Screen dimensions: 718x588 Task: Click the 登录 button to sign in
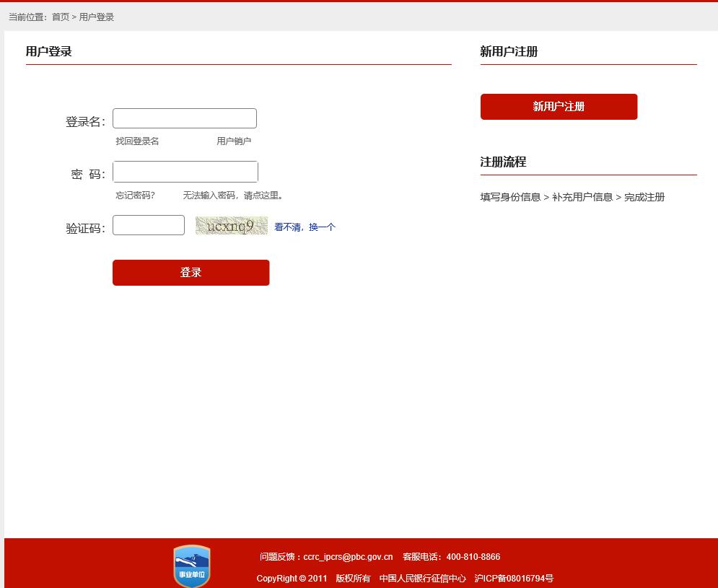point(191,273)
